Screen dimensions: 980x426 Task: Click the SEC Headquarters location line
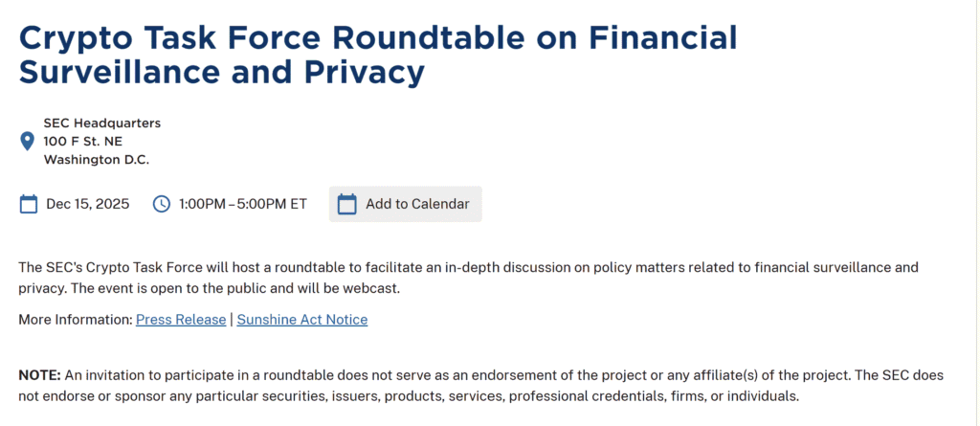click(101, 123)
